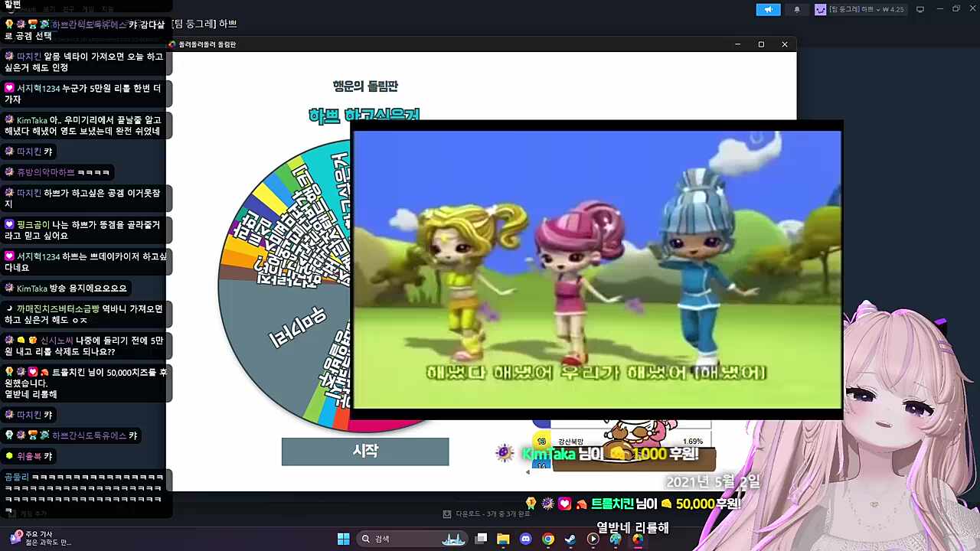The width and height of the screenshot is (980, 551).
Task: Click the blue megaphone announcement icon
Action: 768,9
